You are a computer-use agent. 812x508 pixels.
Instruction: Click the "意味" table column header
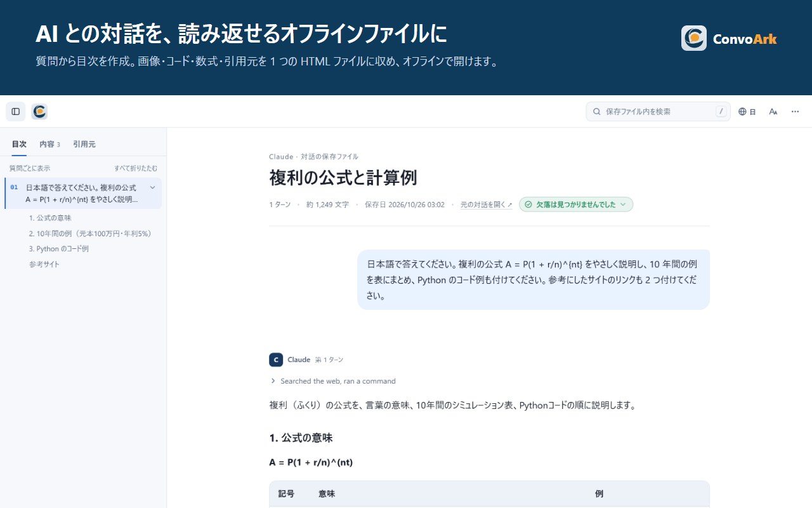(x=327, y=493)
